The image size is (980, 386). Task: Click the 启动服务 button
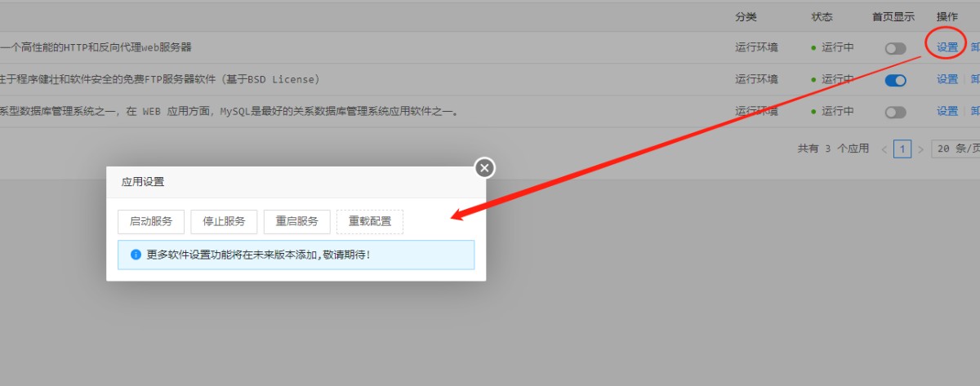tap(151, 222)
